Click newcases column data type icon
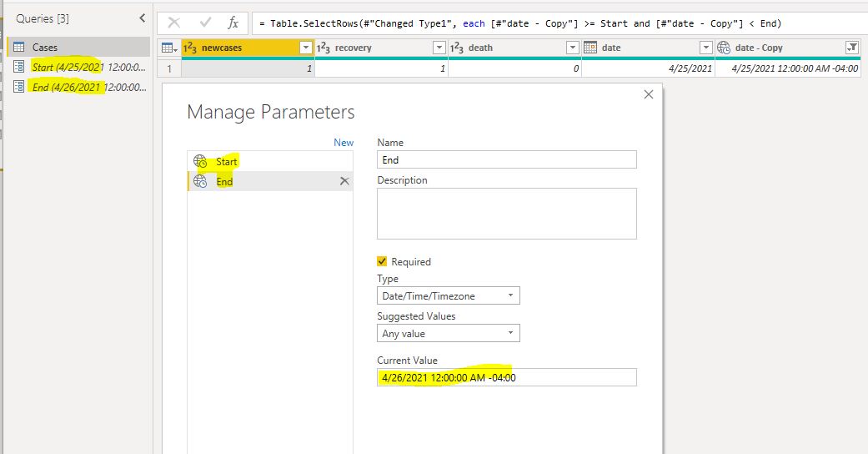Viewport: 868px width, 454px height. pyautogui.click(x=190, y=48)
